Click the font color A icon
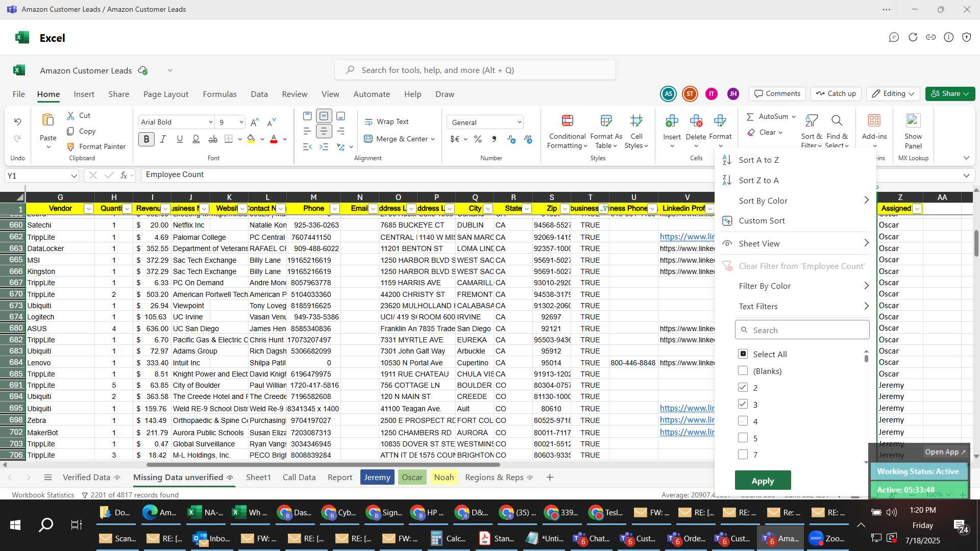980x551 pixels. pyautogui.click(x=274, y=139)
